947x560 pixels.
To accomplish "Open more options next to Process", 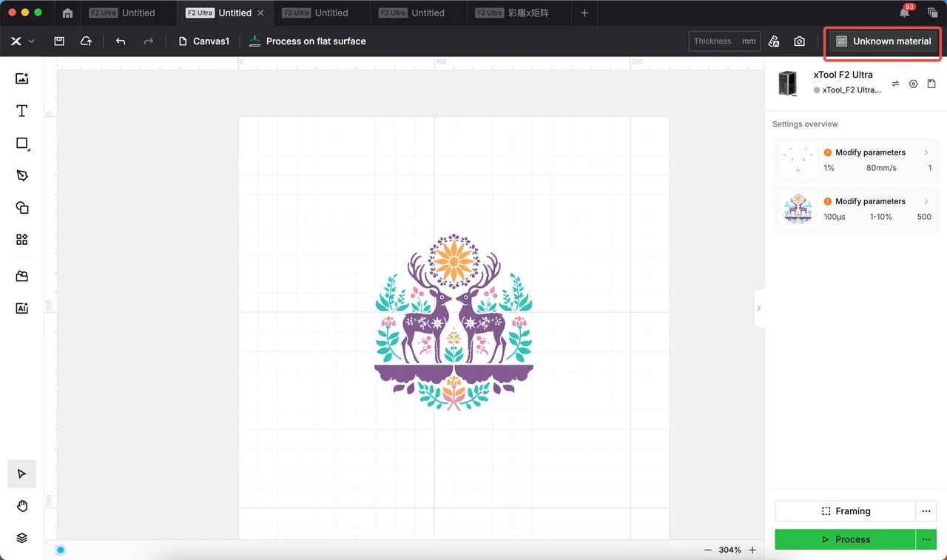I will pyautogui.click(x=926, y=539).
